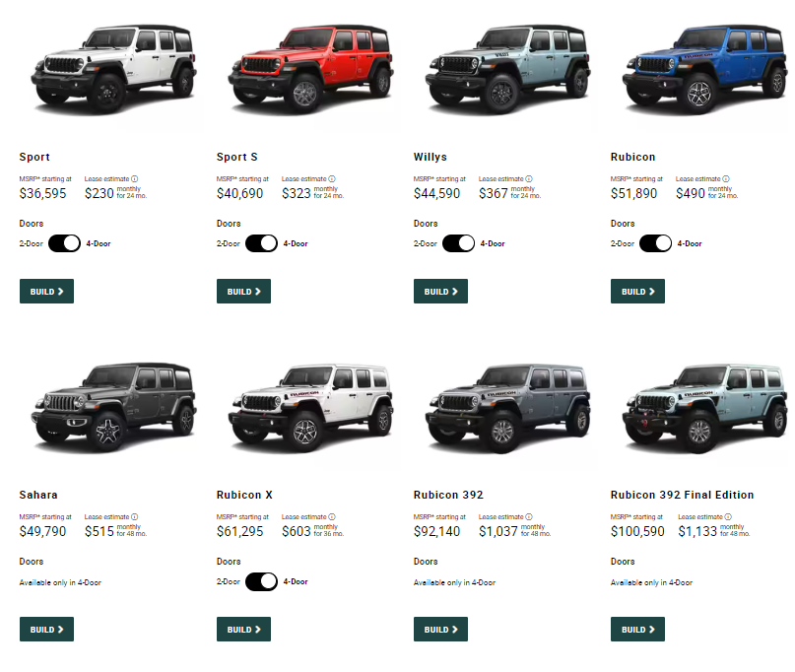Click the Sport lease estimate info icon
Viewport: 795px width, 672px height.
click(134, 179)
